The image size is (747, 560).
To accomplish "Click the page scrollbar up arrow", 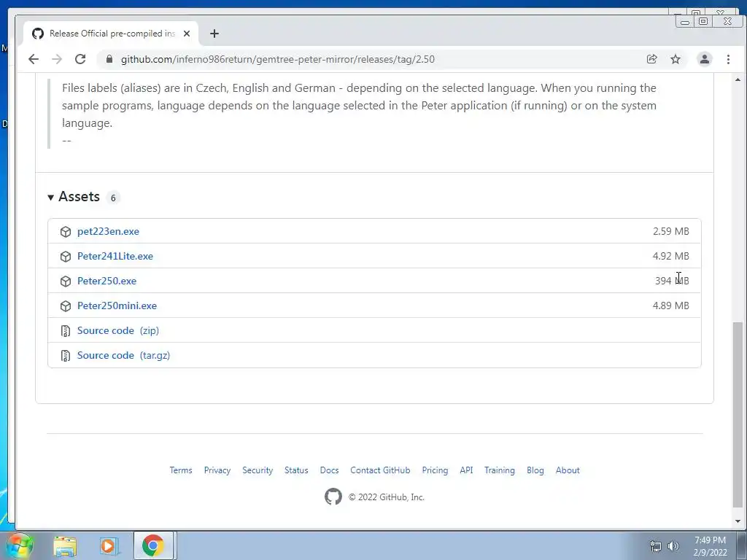I will [x=738, y=79].
